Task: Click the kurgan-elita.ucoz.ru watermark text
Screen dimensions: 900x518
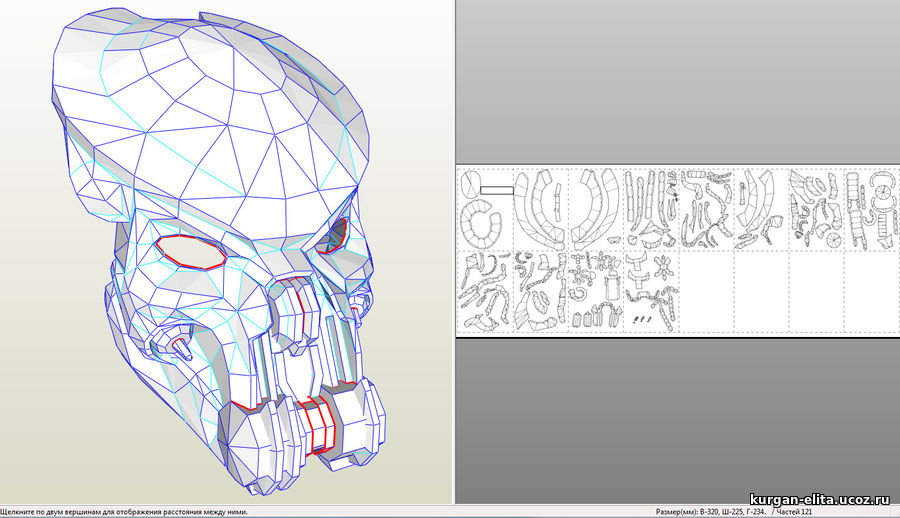Action: coord(818,497)
